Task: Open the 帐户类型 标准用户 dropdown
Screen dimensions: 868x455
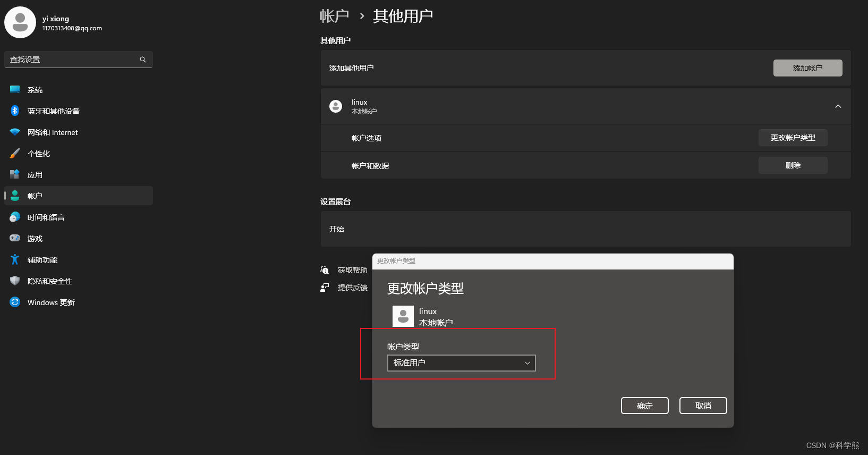Action: pos(462,363)
